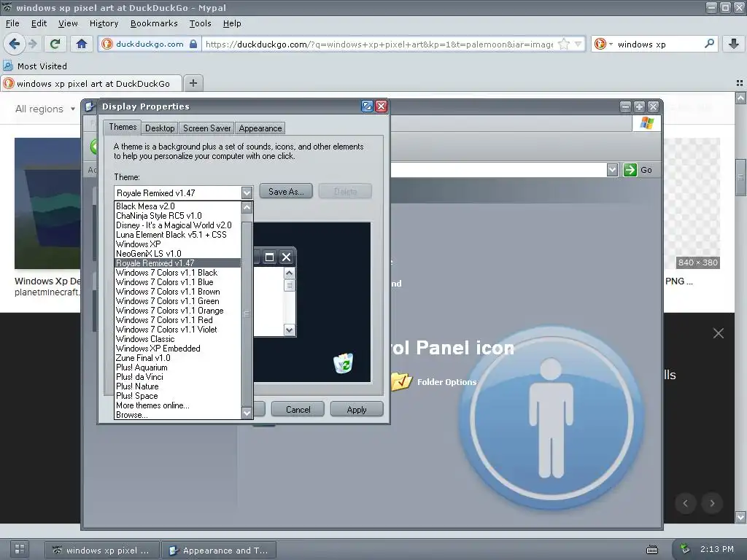Viewport: 747px width, 560px height.
Task: Choose search engine via DuckDuckGo icon dropdown
Action: pyautogui.click(x=603, y=44)
